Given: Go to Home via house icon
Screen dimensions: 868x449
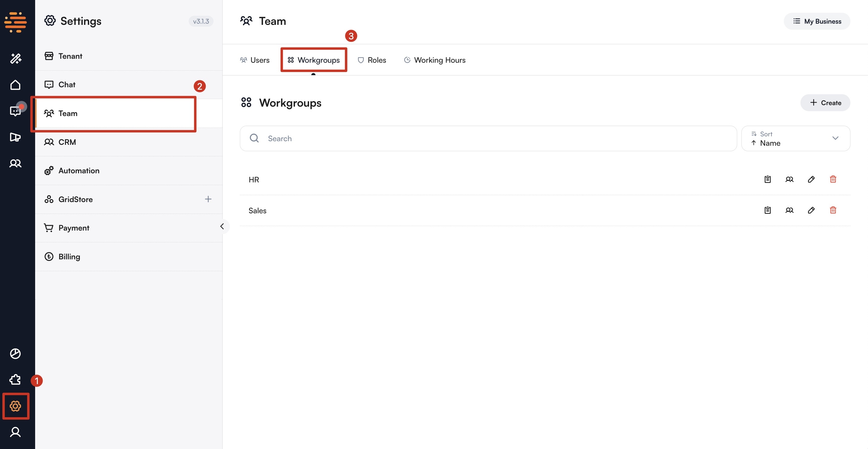Looking at the screenshot, I should pyautogui.click(x=15, y=85).
